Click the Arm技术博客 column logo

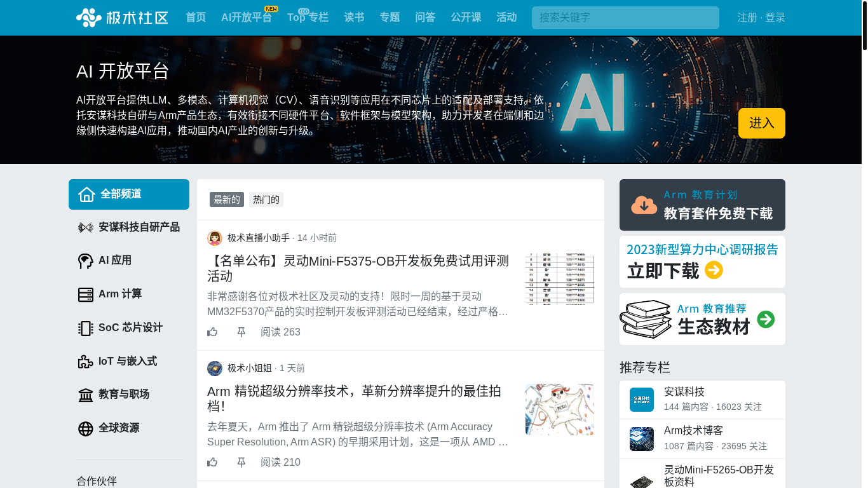tap(642, 439)
